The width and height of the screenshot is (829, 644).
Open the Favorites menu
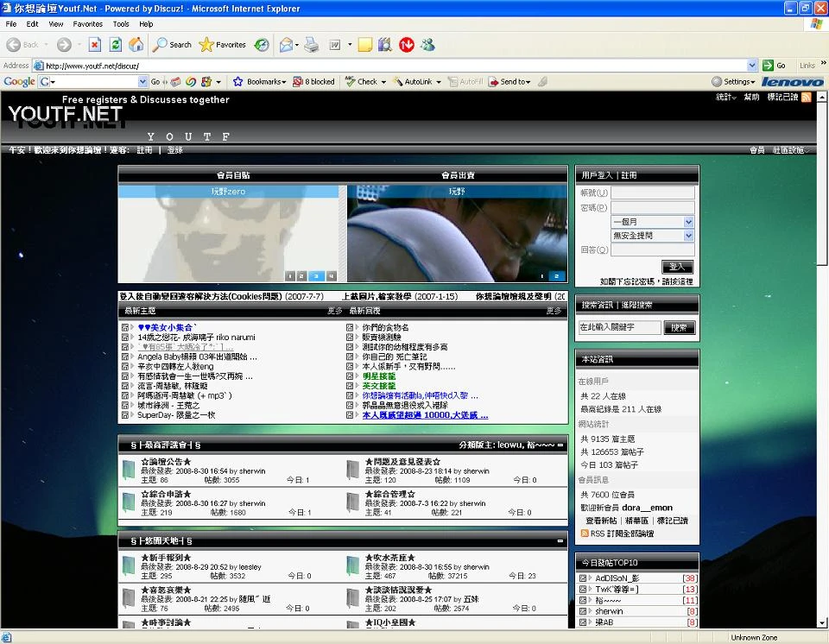click(88, 24)
